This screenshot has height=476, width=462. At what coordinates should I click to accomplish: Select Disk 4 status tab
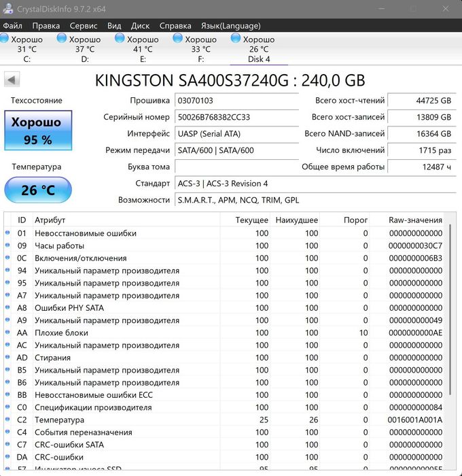pyautogui.click(x=259, y=49)
